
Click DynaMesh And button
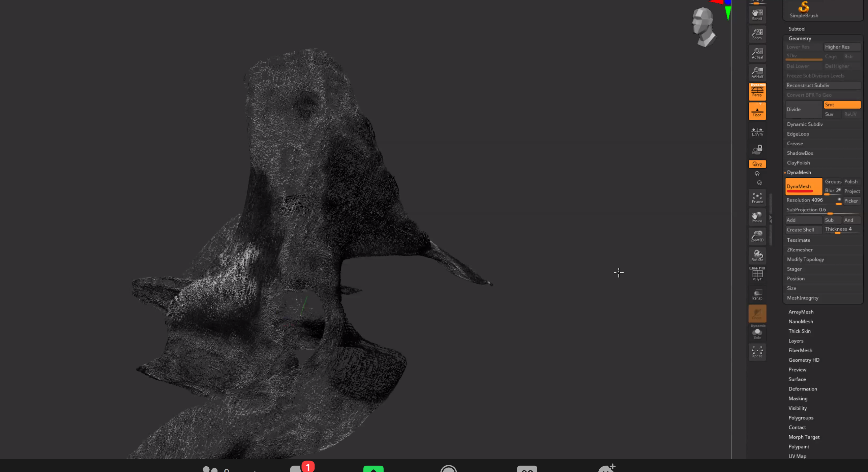(851, 220)
